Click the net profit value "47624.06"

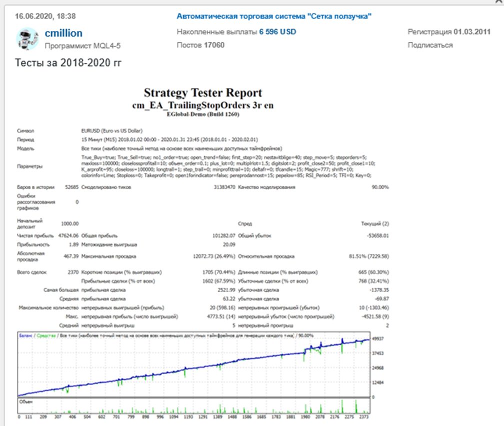point(68,236)
